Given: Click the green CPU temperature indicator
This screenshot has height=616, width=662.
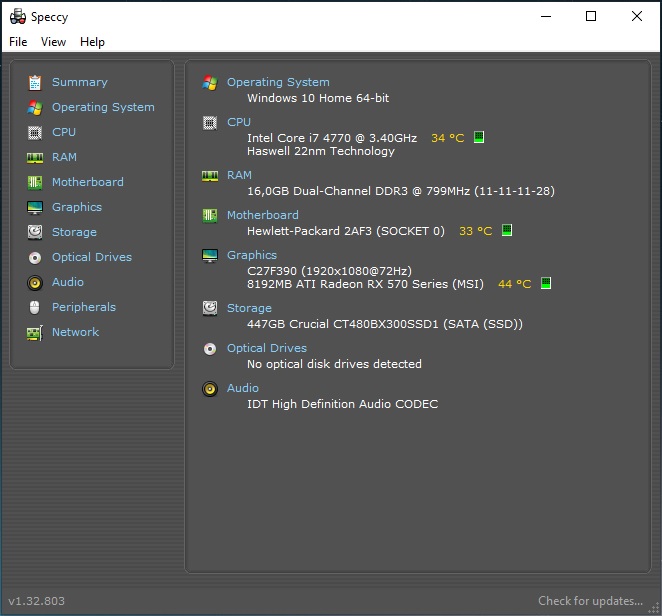Looking at the screenshot, I should [479, 137].
